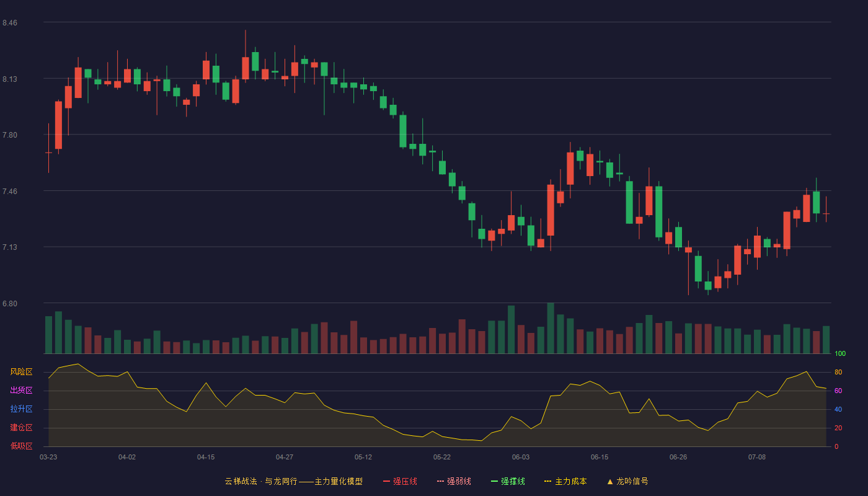This screenshot has height=496, width=868.
Task: Click the 拉升区 zone label
Action: (21, 409)
